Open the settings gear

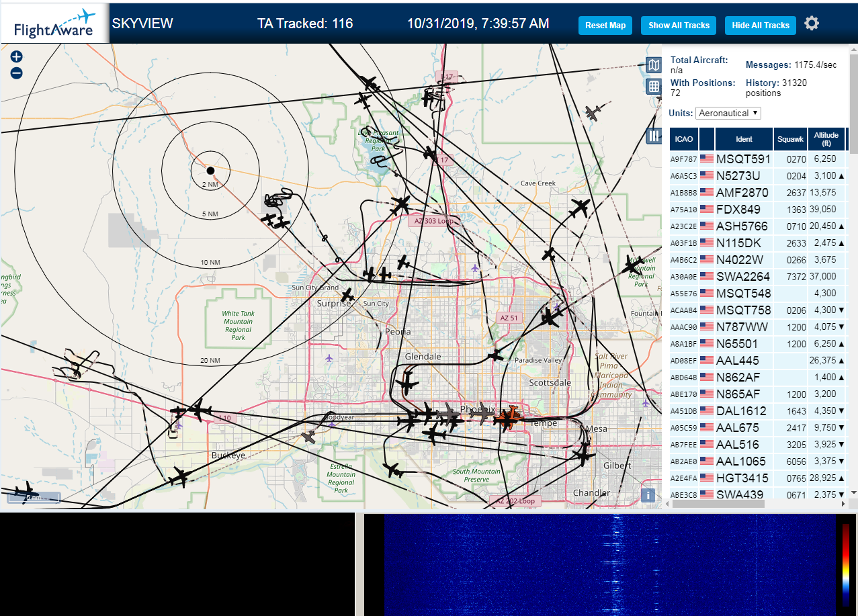tap(812, 24)
